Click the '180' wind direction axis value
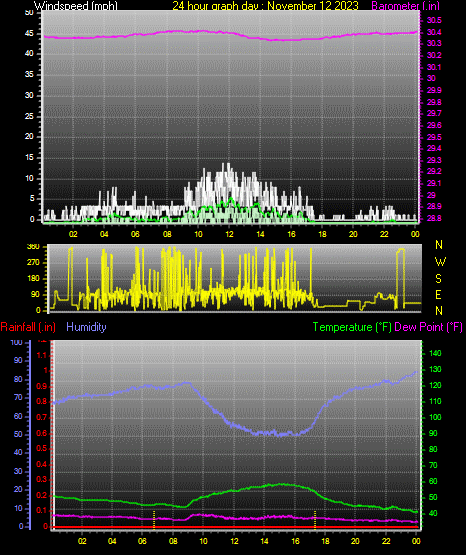 (x=33, y=279)
